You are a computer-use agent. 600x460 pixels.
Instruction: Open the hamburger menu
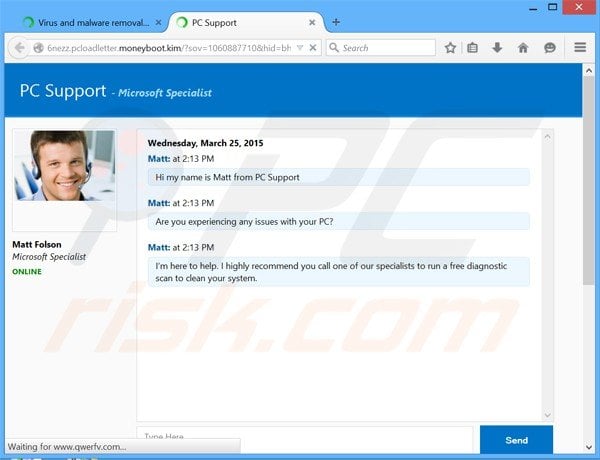[580, 47]
